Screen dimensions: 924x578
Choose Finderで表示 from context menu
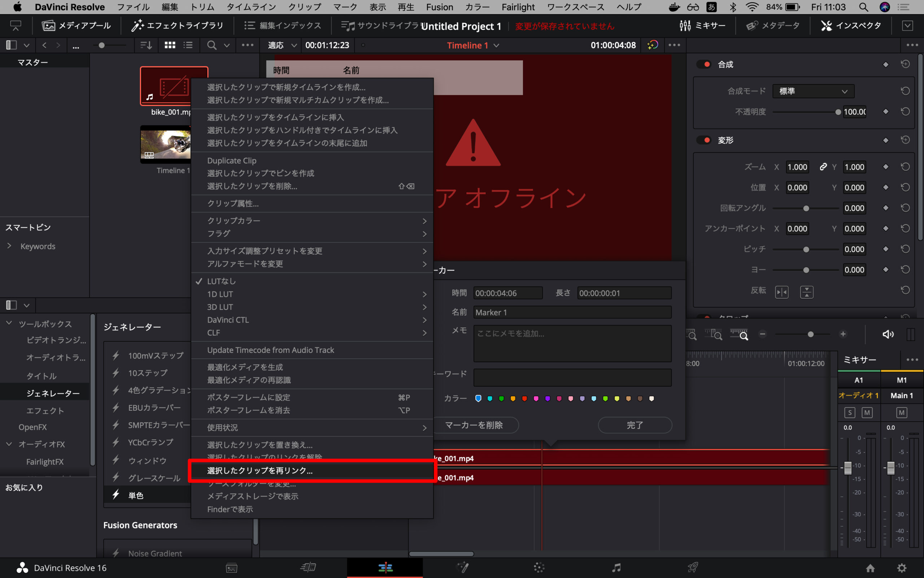click(x=312, y=509)
